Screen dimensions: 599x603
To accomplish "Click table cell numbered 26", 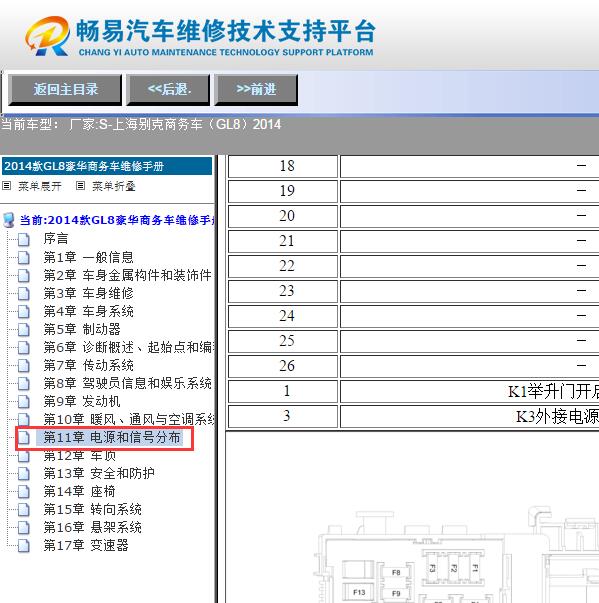I will coord(283,366).
